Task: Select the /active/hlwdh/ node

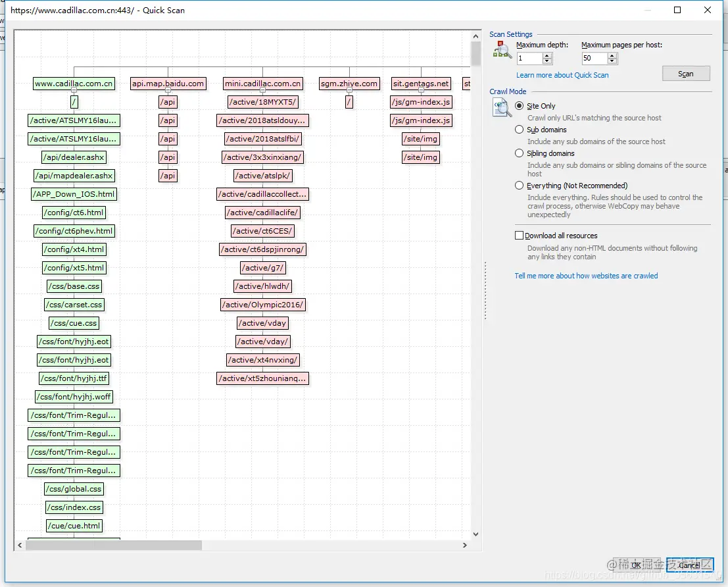Action: (x=263, y=286)
